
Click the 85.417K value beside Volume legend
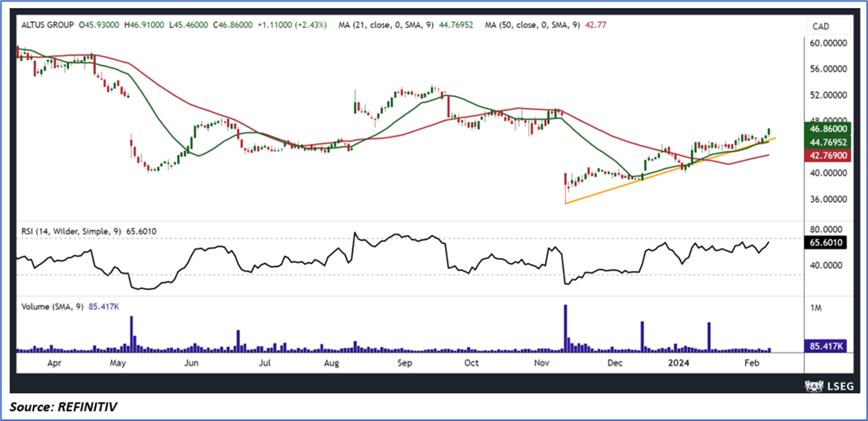103,305
